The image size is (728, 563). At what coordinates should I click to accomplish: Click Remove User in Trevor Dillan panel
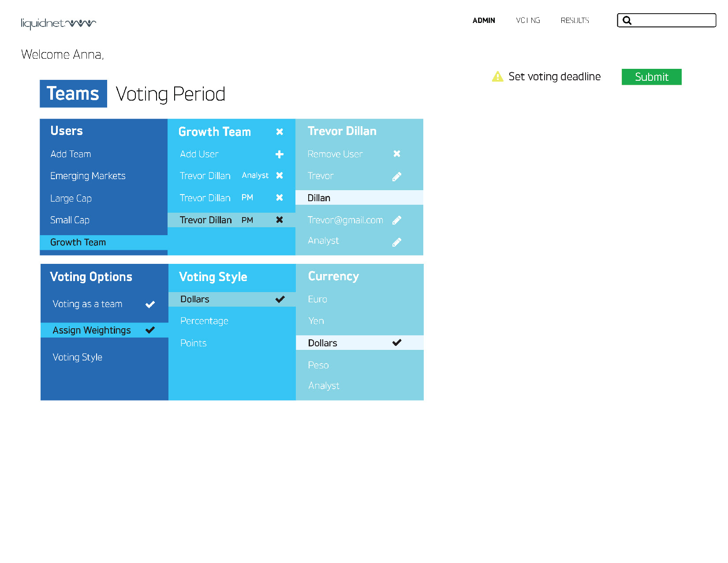(335, 154)
